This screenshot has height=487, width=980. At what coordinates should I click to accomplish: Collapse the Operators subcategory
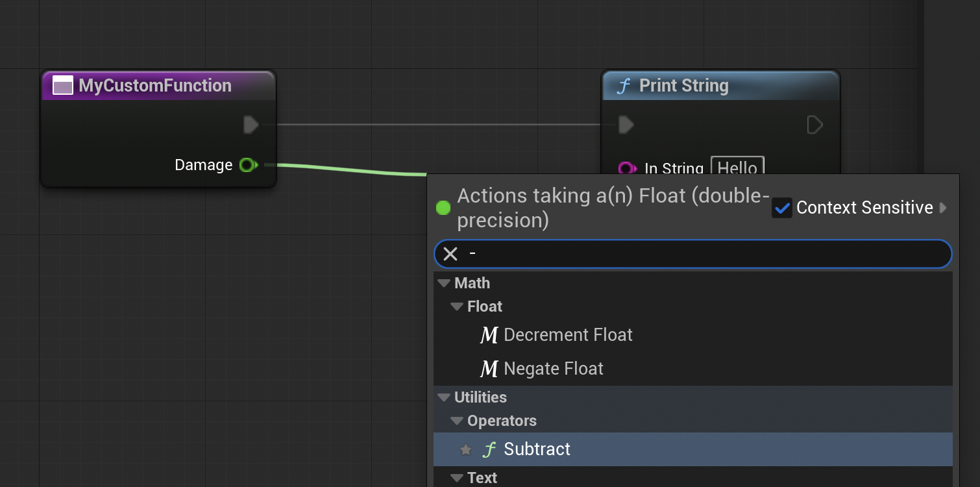pos(457,421)
